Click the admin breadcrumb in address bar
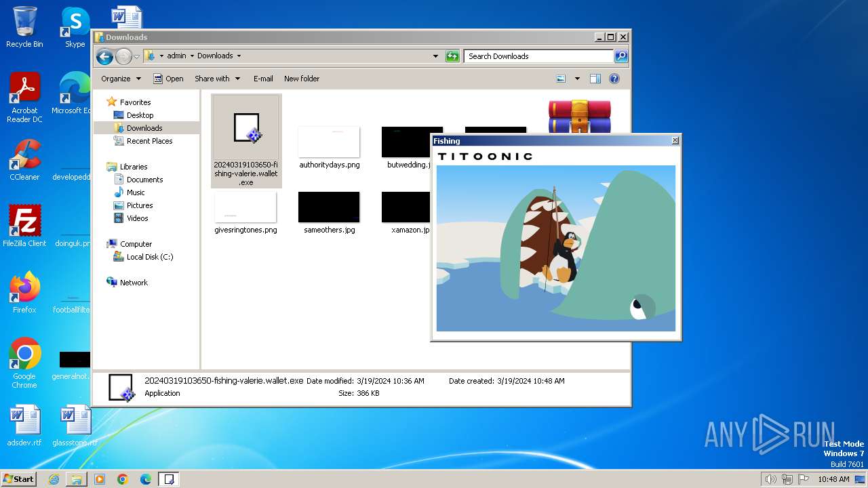Image resolution: width=868 pixels, height=488 pixels. pyautogui.click(x=176, y=56)
